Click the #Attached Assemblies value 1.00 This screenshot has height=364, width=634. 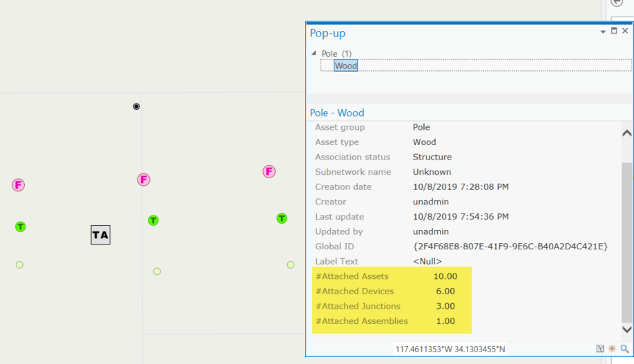point(445,321)
